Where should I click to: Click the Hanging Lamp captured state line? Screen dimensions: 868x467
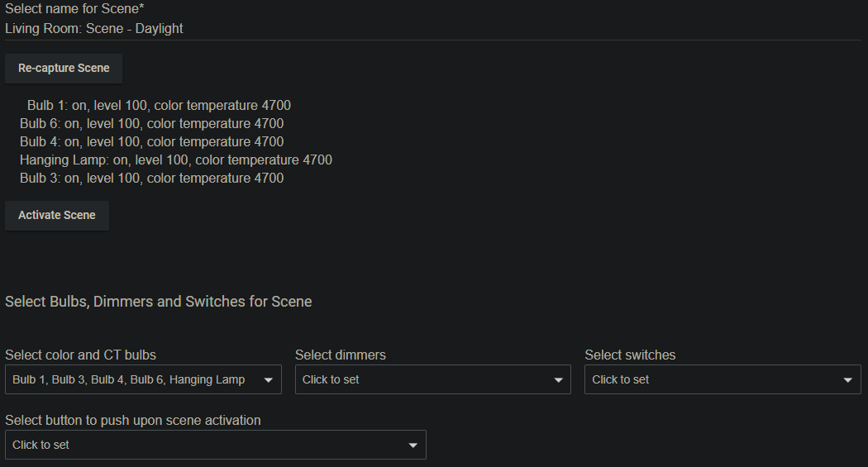click(x=176, y=160)
